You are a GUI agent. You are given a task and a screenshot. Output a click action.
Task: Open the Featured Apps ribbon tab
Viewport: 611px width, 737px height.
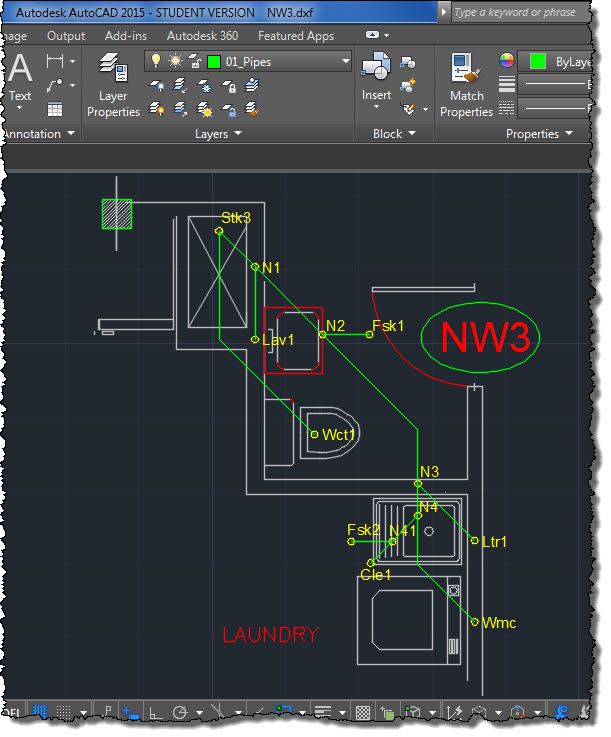[296, 36]
